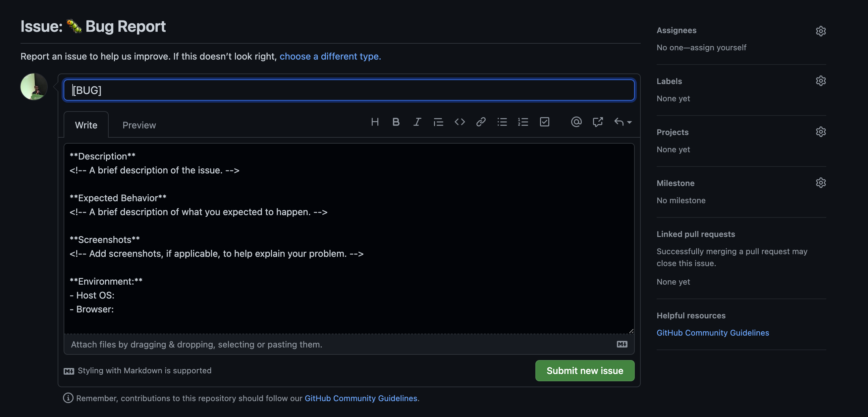Toggle bold formatting in the toolbar

(x=396, y=122)
